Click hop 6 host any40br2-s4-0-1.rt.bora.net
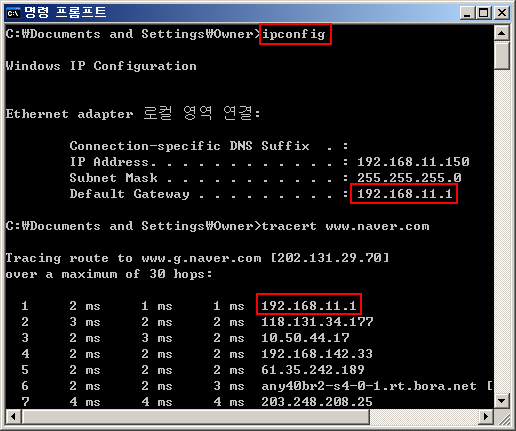Screen dimensions: 516x431 click(369, 386)
